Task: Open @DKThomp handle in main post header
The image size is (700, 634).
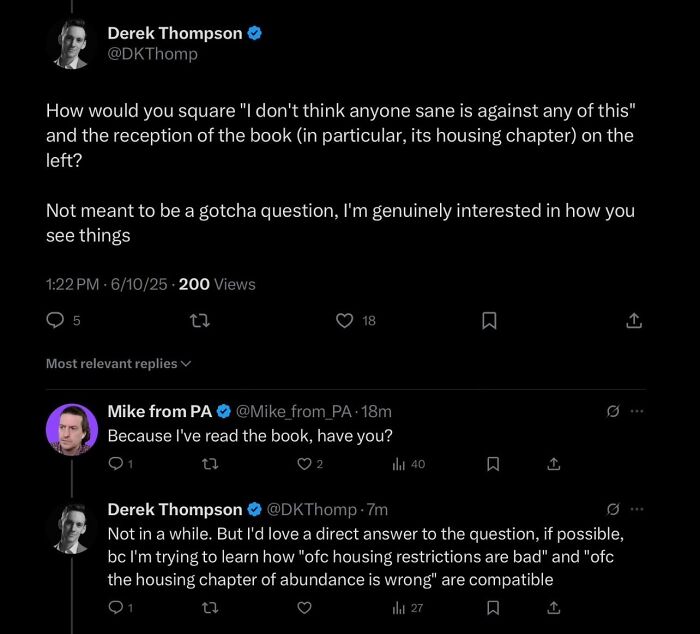Action: pyautogui.click(x=152, y=54)
